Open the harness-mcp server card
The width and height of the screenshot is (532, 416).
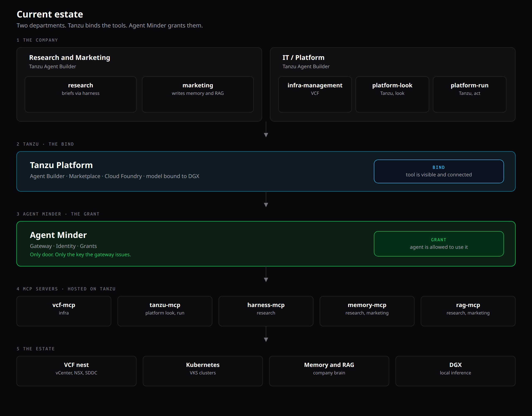[266, 311]
